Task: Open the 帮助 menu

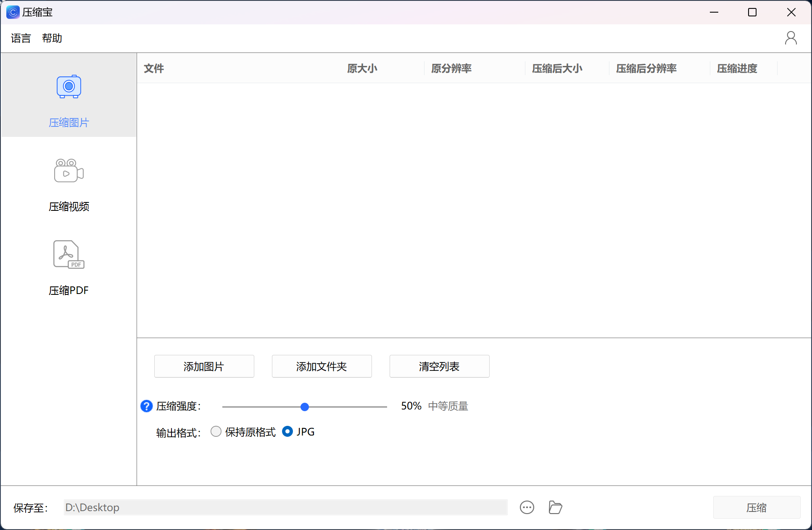Action: point(52,38)
